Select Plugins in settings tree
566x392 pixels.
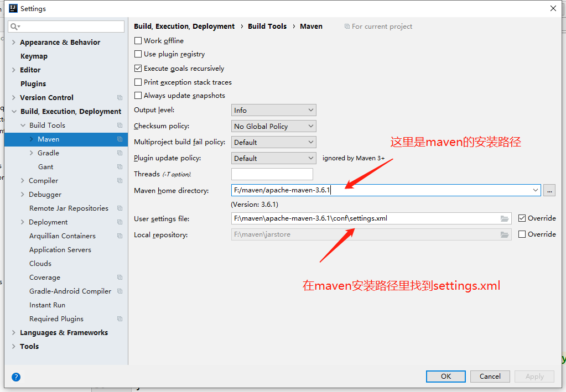click(33, 83)
